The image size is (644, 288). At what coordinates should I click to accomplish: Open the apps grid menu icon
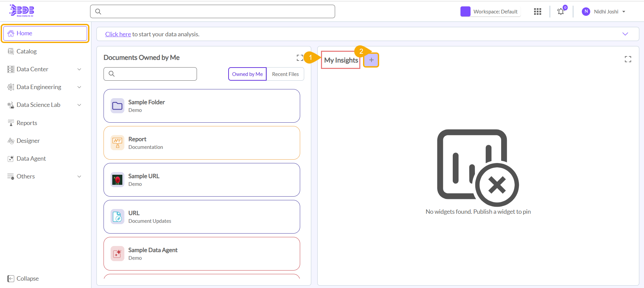tap(537, 12)
